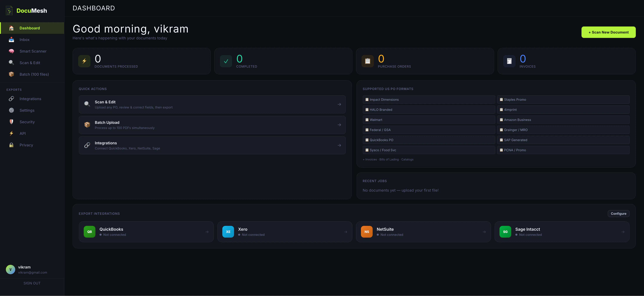
Task: Select Grainger / MRO PO format
Action: coord(563,130)
